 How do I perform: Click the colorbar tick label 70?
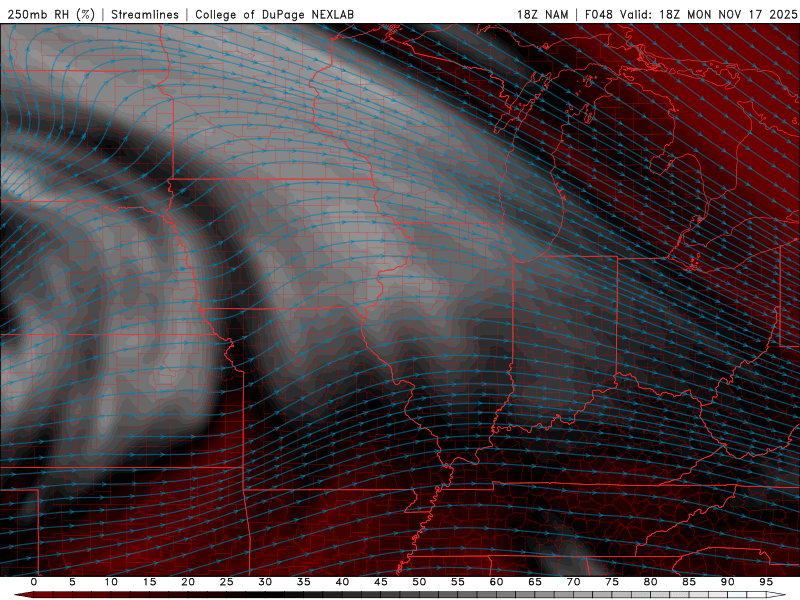[x=573, y=582]
